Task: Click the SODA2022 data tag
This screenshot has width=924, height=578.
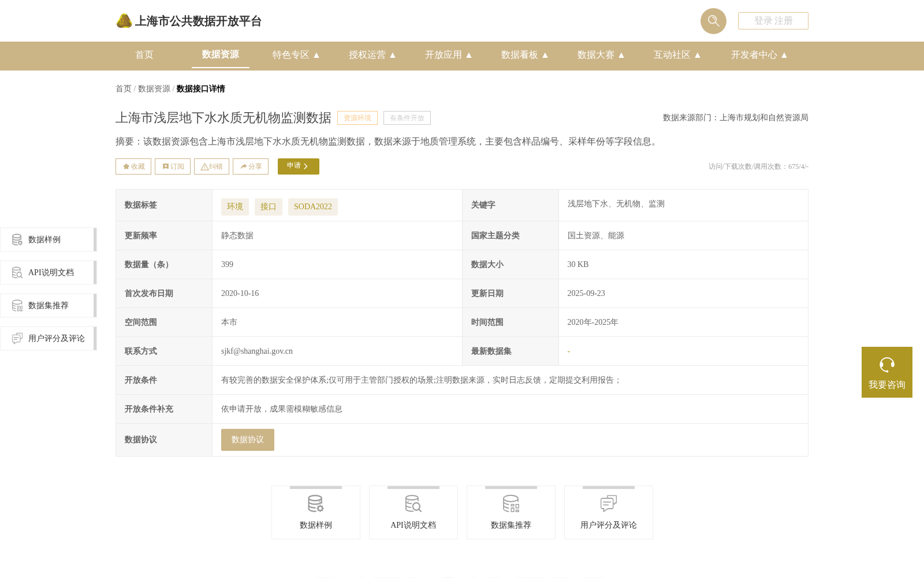Action: pos(313,207)
